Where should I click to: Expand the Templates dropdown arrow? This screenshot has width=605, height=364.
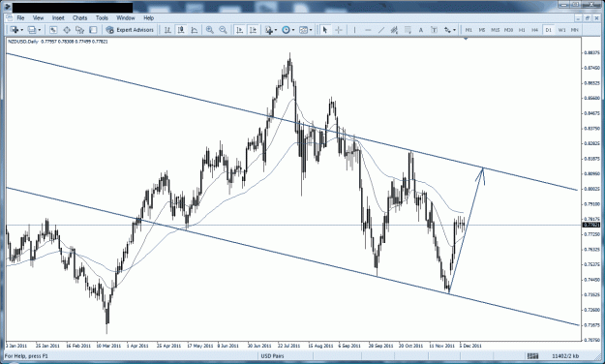pos(310,30)
